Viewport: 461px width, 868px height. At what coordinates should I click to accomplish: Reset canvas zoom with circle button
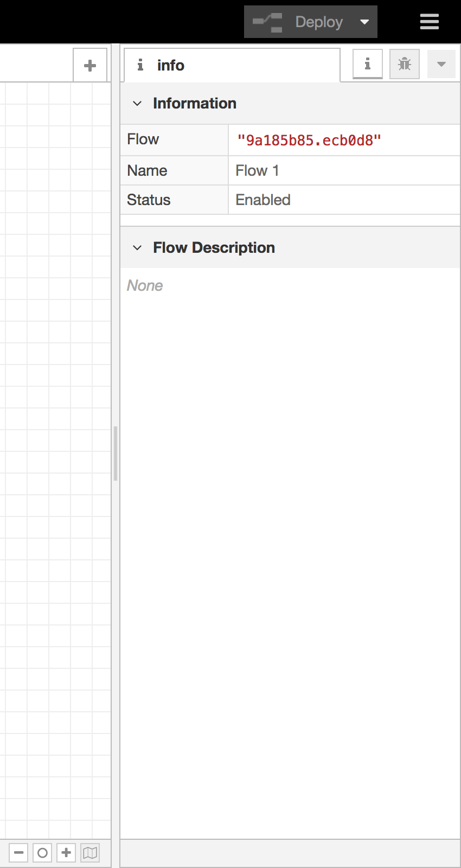coord(42,853)
